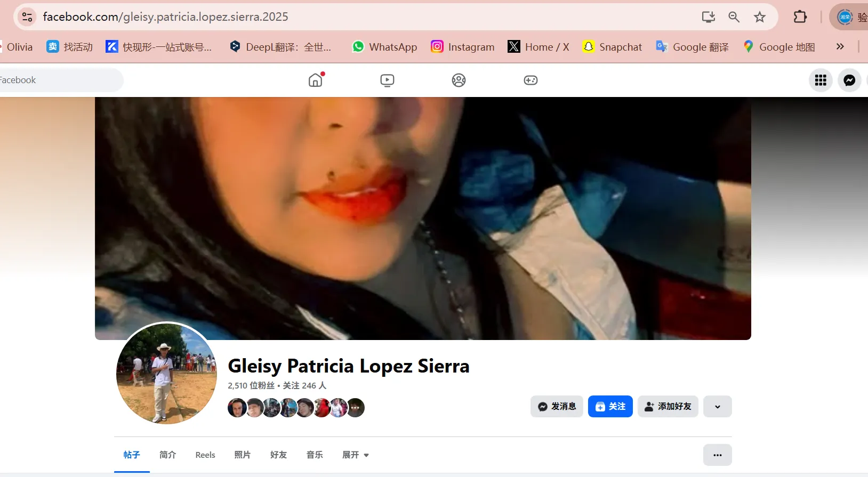The width and height of the screenshot is (868, 477).
Task: Switch to the 好友 tab
Action: click(278, 455)
